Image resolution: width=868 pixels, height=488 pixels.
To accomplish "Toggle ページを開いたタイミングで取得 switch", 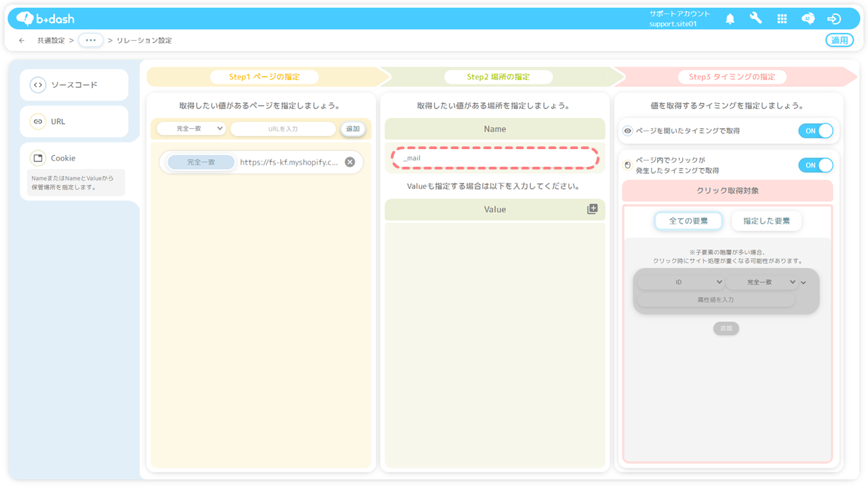I will click(x=816, y=131).
